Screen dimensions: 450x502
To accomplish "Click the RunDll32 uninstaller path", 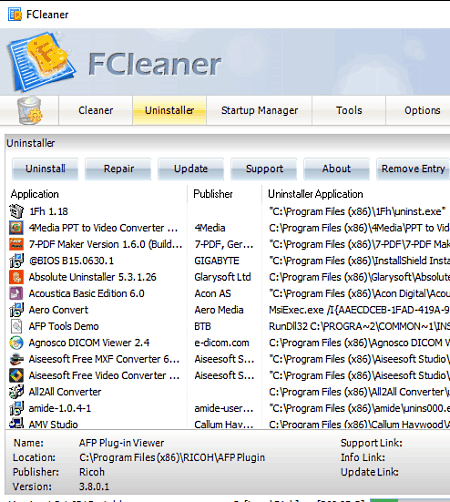I will click(x=359, y=326).
